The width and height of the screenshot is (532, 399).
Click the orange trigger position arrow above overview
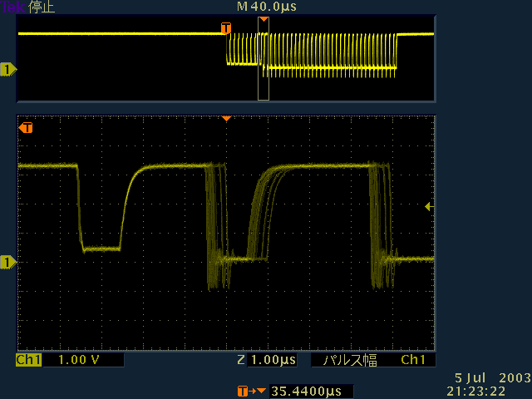[x=264, y=19]
